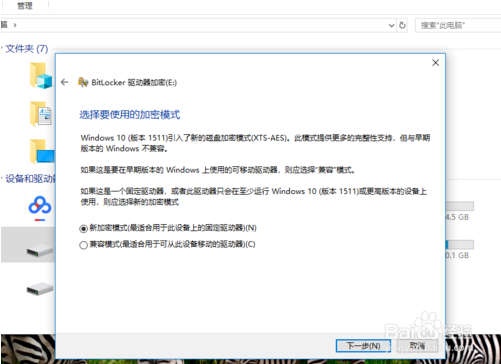Open the Baidu Netdisk cloud icon
The width and height of the screenshot is (501, 364).
tap(40, 206)
